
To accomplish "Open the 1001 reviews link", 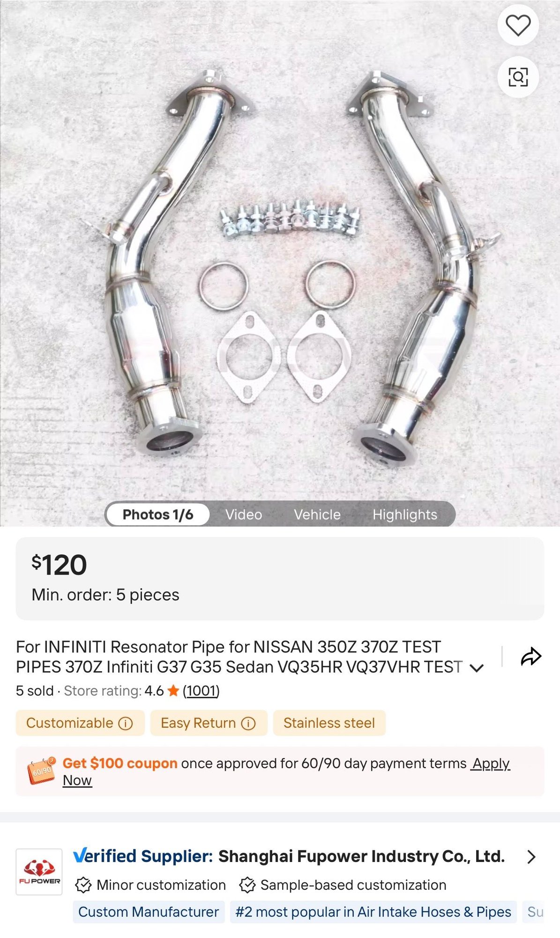I will 201,691.
